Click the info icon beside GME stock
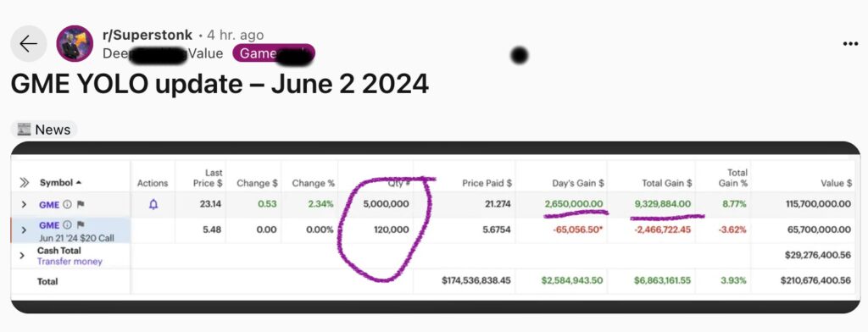 pos(68,204)
